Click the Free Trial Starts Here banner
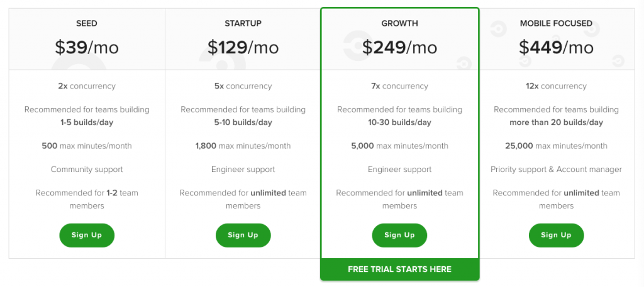This screenshot has height=287, width=644. click(x=399, y=269)
